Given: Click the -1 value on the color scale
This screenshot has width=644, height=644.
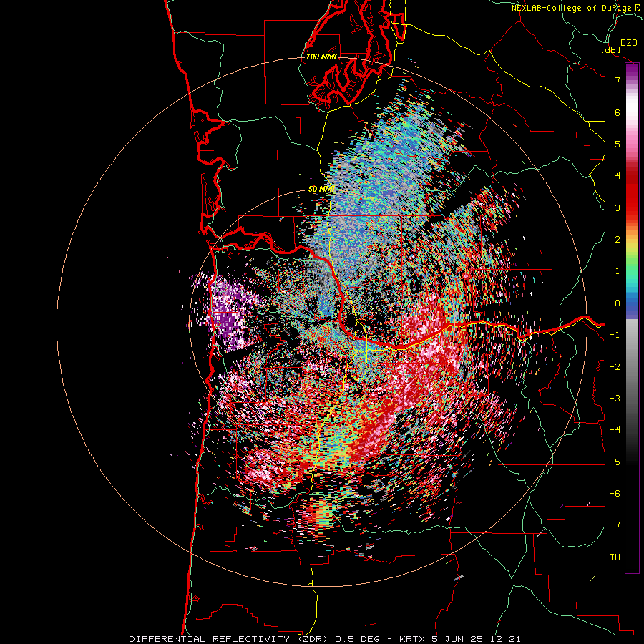Looking at the screenshot, I should 615,335.
